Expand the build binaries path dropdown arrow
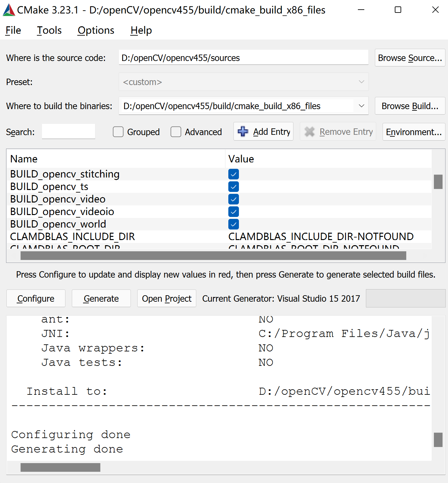 tap(361, 106)
